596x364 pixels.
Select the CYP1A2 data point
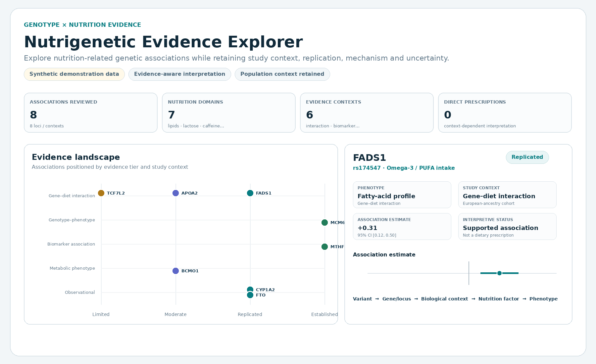coord(250,290)
